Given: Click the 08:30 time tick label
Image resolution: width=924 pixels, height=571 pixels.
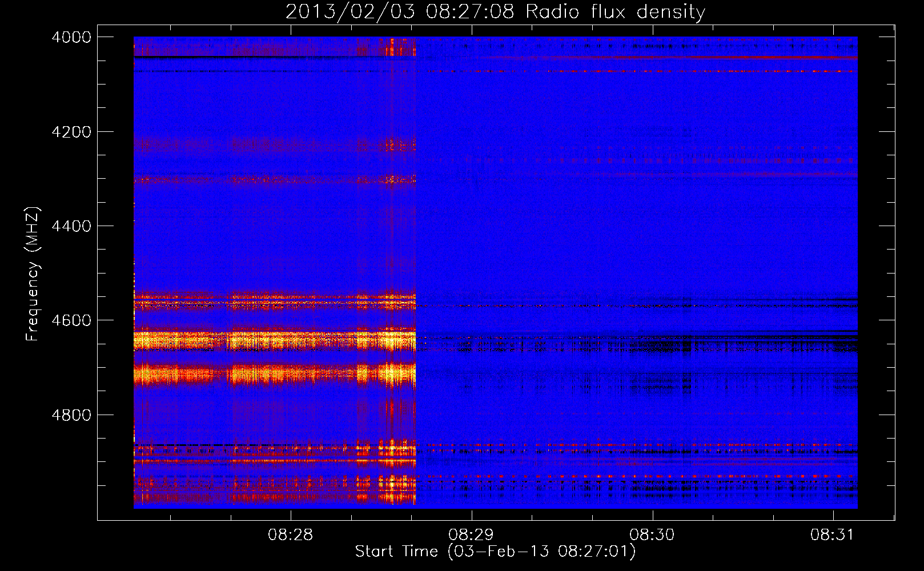Looking at the screenshot, I should tap(652, 535).
